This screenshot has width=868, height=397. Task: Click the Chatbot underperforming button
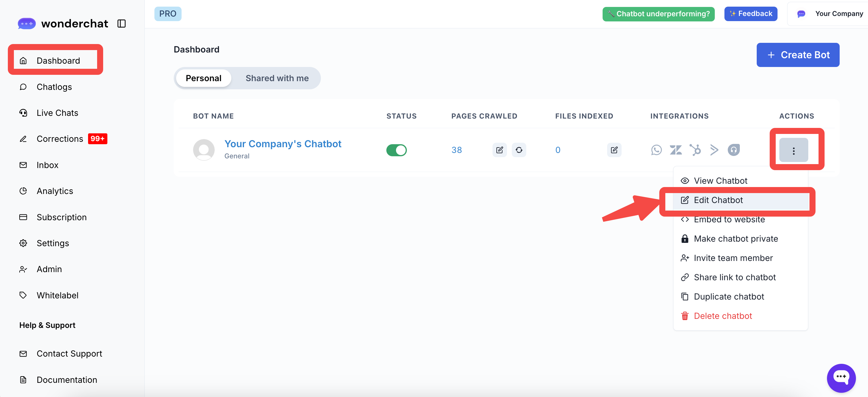click(x=658, y=14)
